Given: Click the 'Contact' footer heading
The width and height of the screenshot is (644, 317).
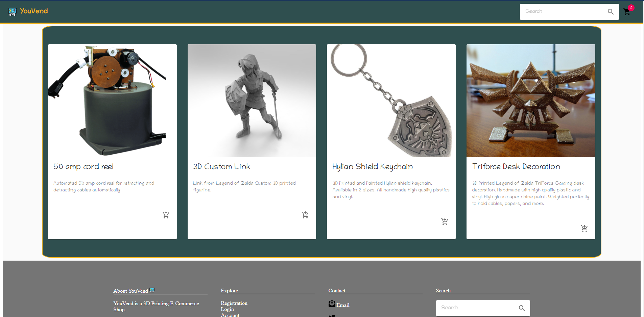Looking at the screenshot, I should point(337,291).
